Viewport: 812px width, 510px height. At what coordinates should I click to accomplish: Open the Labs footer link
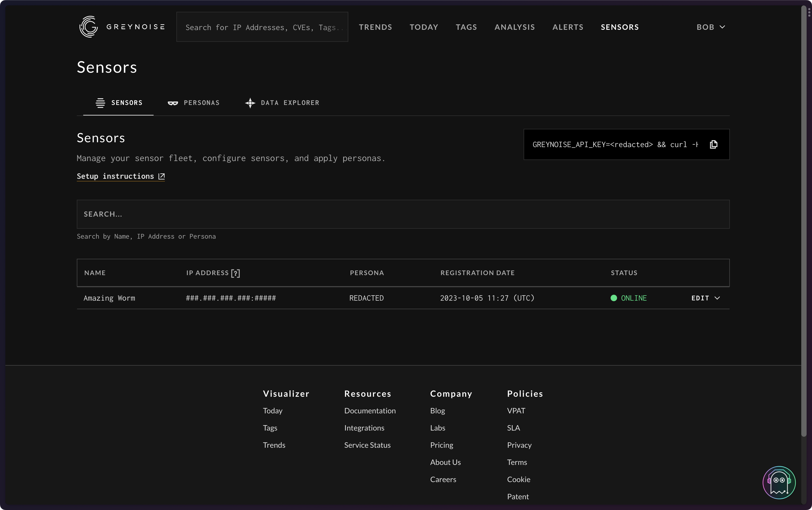tap(437, 428)
